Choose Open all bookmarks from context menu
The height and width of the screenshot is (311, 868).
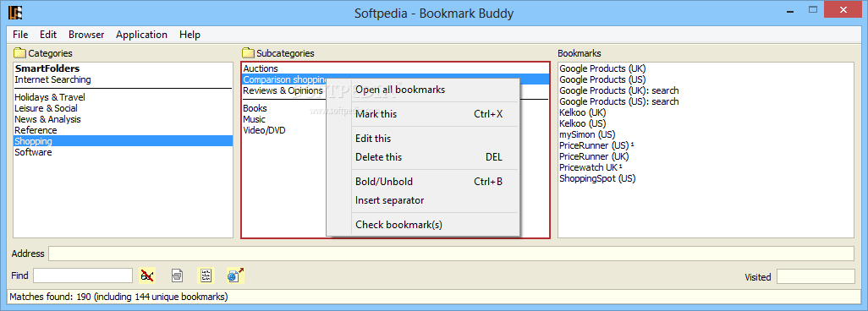click(x=423, y=90)
